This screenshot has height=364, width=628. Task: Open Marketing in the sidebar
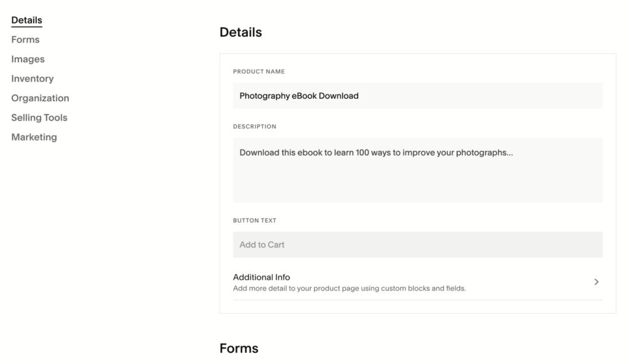click(34, 137)
